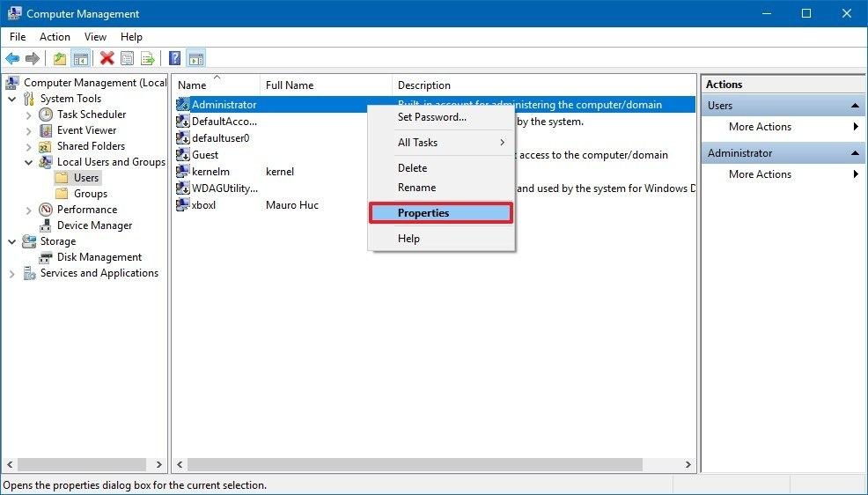Toggle the Show/Hide Action Pane icon
Viewport: 868px width, 495px height.
click(195, 59)
